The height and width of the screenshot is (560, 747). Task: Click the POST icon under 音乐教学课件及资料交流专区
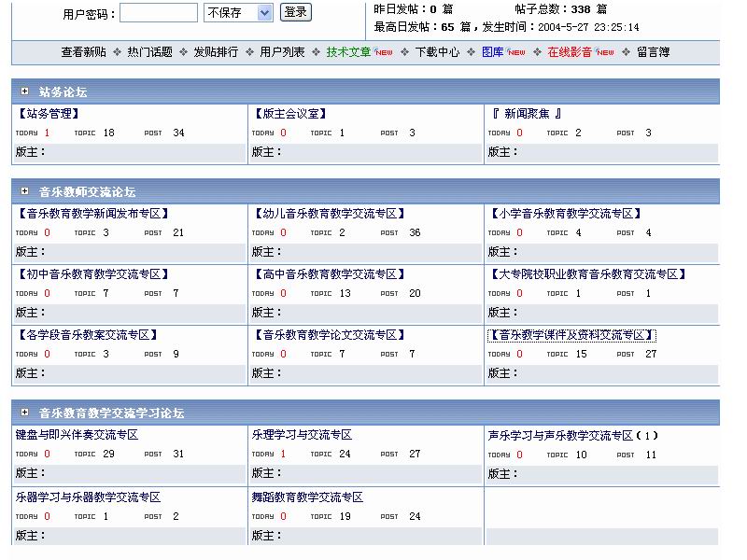(626, 355)
